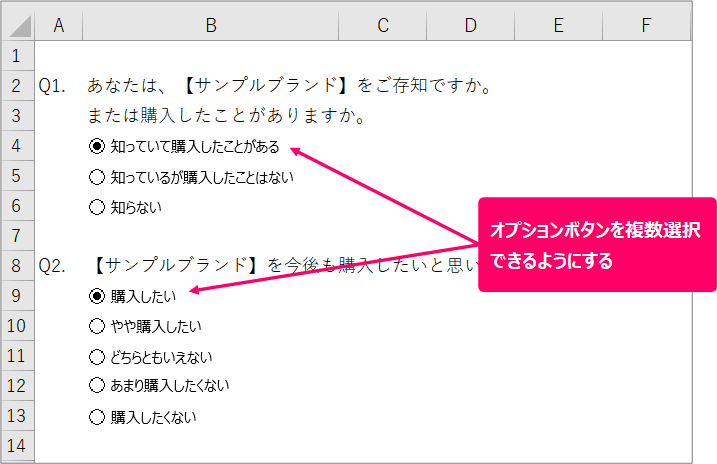Viewport: 717px width, 464px height.
Task: Select row 6 header
Action: [x=17, y=206]
